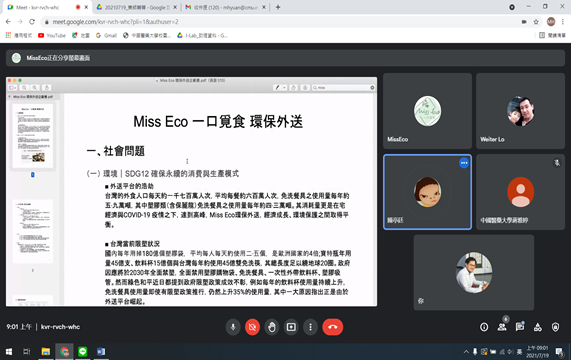Open File Explorer from the taskbar
This screenshot has width=571, height=360.
click(x=46, y=352)
